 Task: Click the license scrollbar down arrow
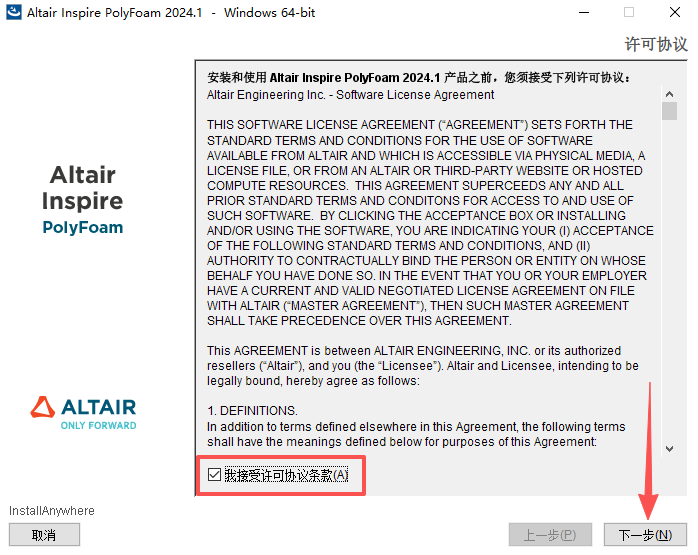pos(669,450)
